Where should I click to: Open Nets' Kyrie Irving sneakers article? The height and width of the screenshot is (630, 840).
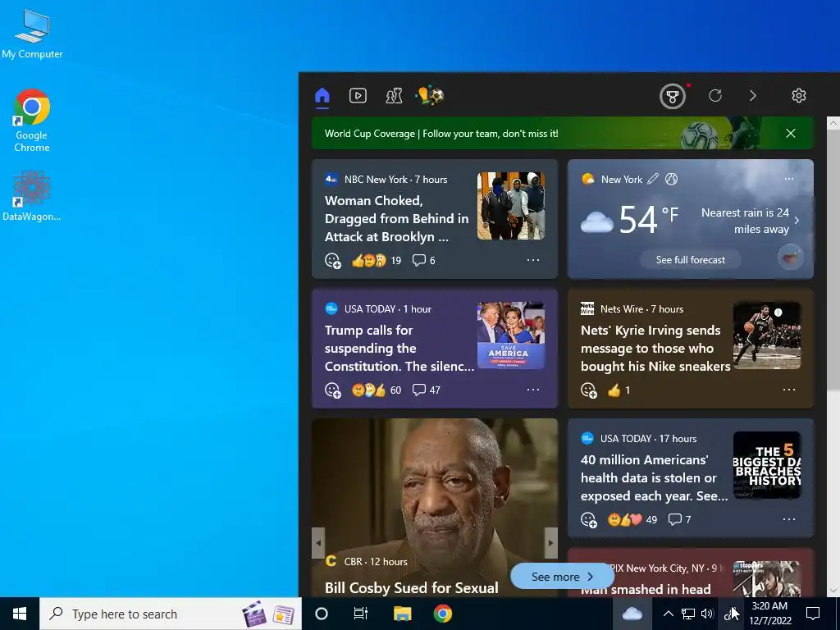[655, 348]
